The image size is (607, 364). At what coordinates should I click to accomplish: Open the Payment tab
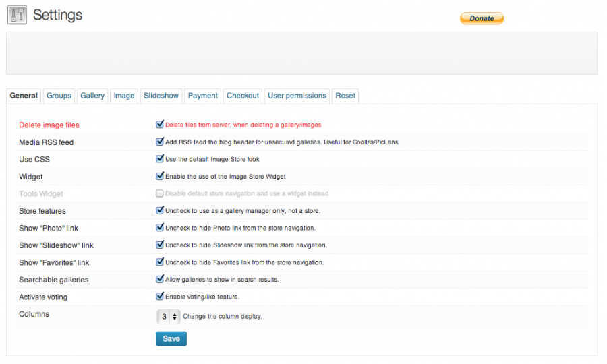point(202,96)
